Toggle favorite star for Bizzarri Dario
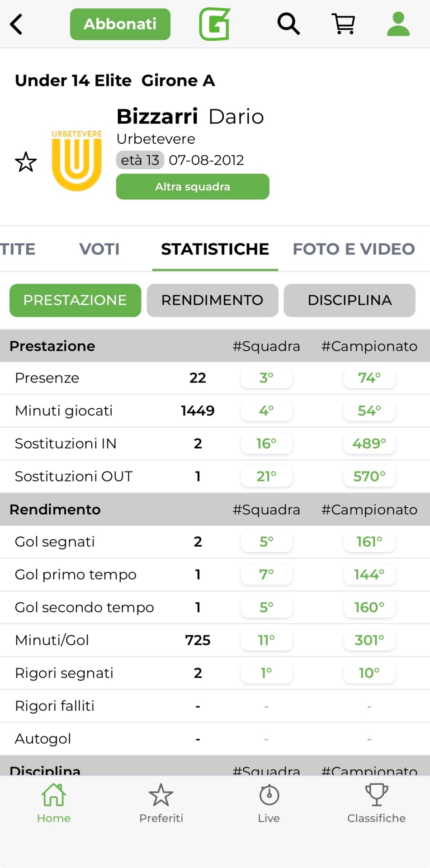The height and width of the screenshot is (868, 430). coord(26,162)
